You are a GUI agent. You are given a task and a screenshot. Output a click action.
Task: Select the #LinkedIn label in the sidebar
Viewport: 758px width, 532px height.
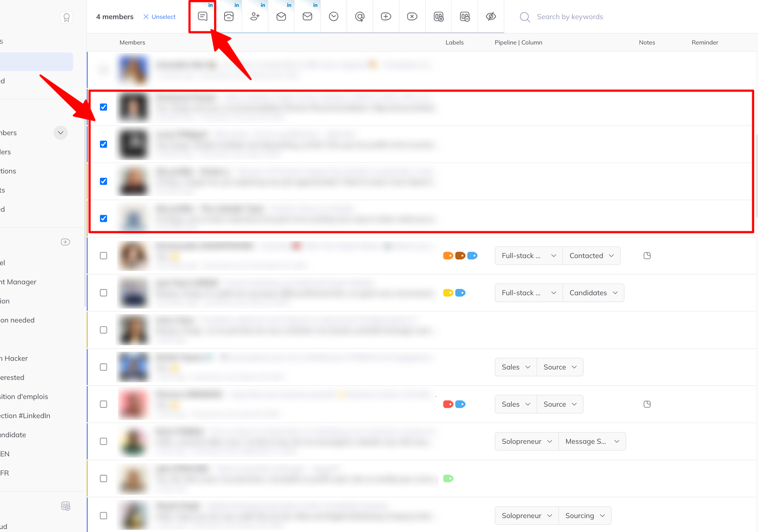click(25, 415)
